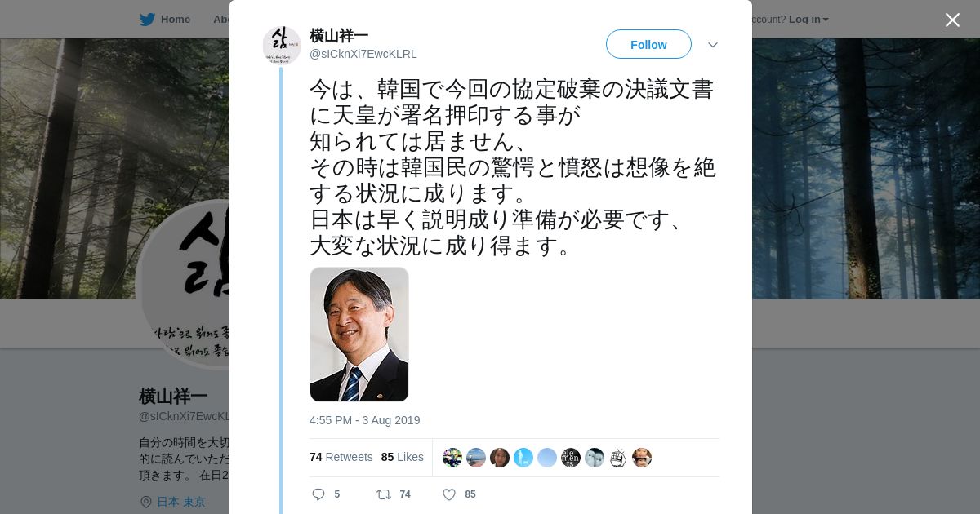Click the @sICknXi7EwcKLRL handle in tweet
This screenshot has width=980, height=514.
(363, 54)
